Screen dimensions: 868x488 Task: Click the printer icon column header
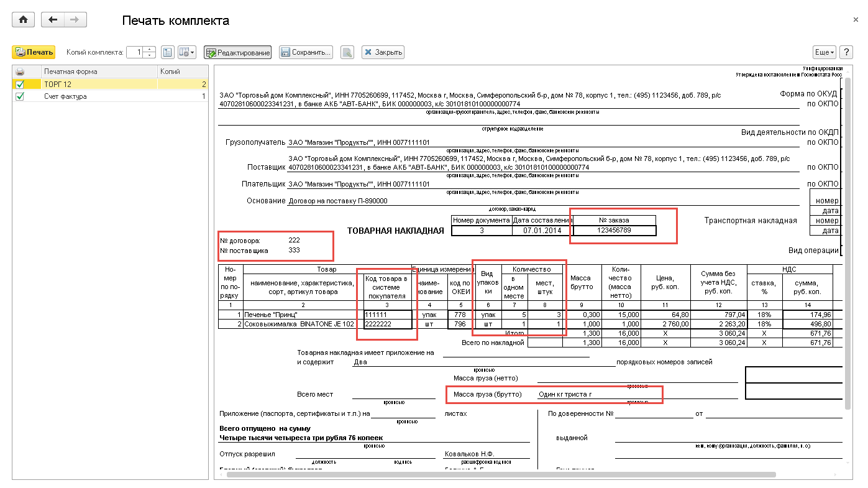coord(20,71)
